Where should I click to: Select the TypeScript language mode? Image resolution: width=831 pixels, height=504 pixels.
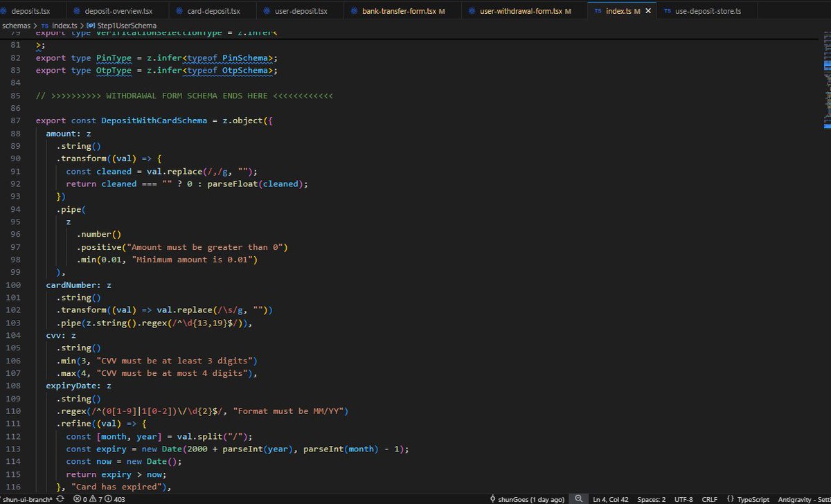[753, 498]
